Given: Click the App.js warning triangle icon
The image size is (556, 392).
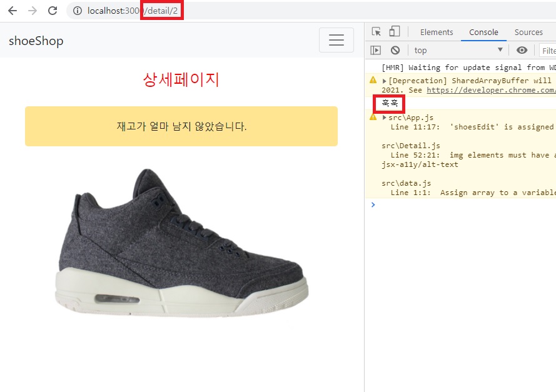Looking at the screenshot, I should pyautogui.click(x=373, y=117).
